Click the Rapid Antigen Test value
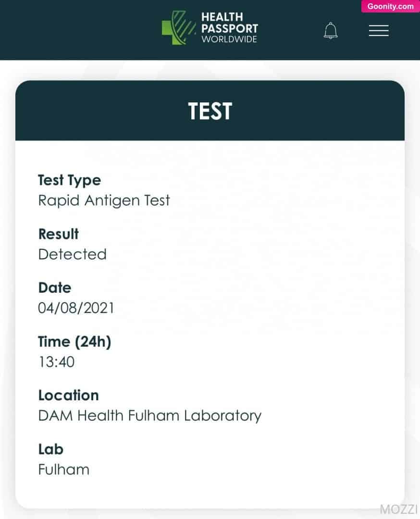420x519 pixels. coord(104,200)
